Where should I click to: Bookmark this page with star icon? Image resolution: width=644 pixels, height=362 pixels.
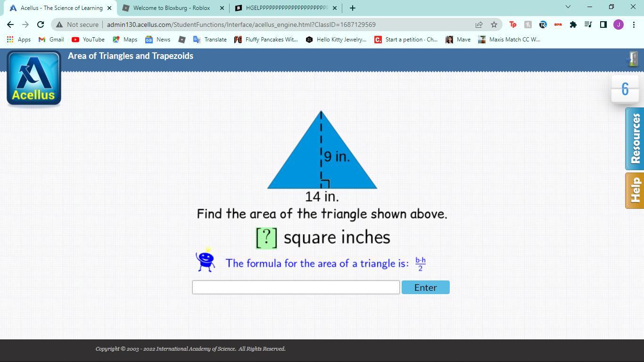494,25
